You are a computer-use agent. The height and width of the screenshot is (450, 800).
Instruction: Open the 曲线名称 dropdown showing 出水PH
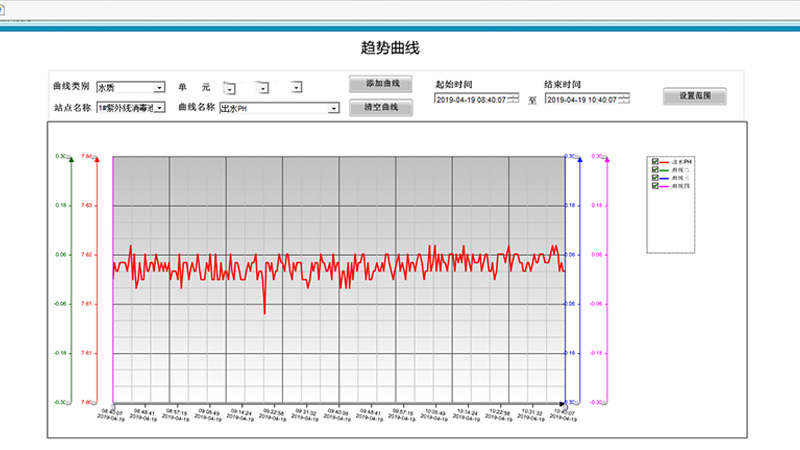[333, 107]
